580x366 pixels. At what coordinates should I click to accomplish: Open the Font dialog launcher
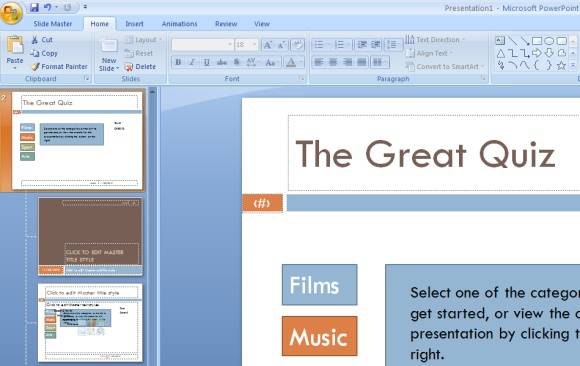pyautogui.click(x=301, y=78)
